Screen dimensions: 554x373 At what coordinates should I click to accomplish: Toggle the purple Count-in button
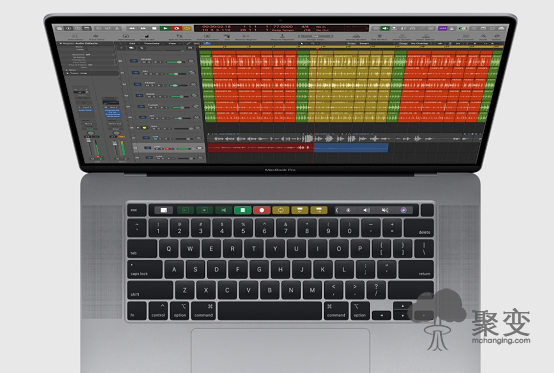[x=443, y=28]
